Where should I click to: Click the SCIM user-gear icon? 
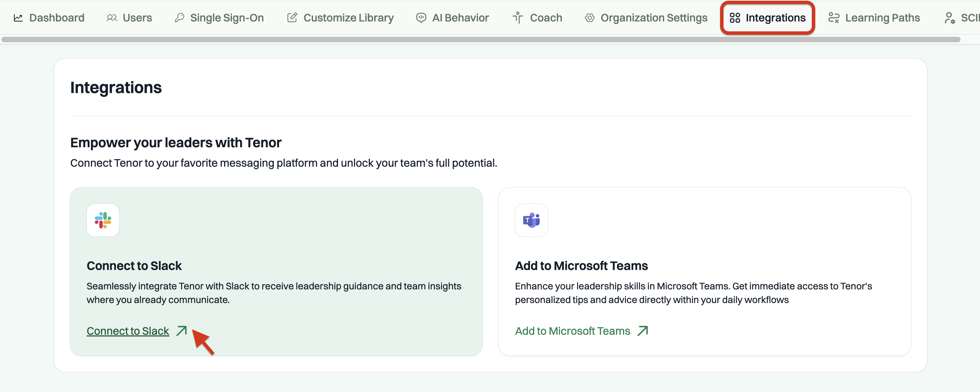click(x=950, y=18)
